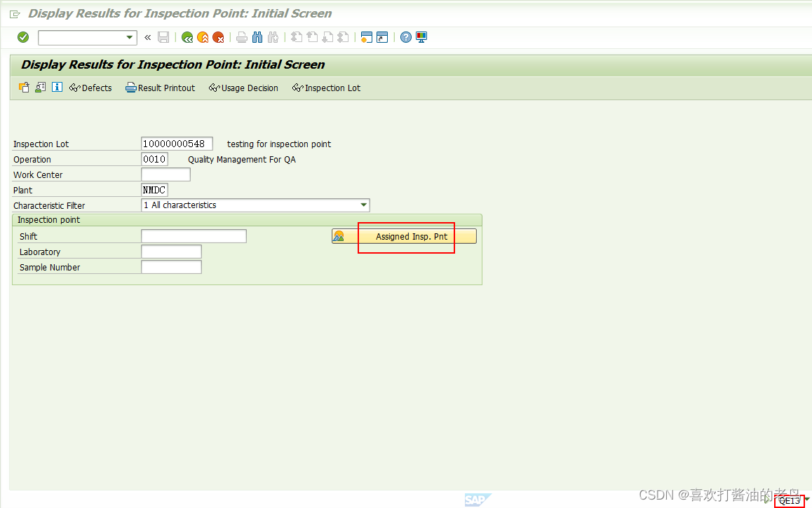The height and width of the screenshot is (508, 812).
Task: Click the Sample Number input field
Action: click(171, 268)
